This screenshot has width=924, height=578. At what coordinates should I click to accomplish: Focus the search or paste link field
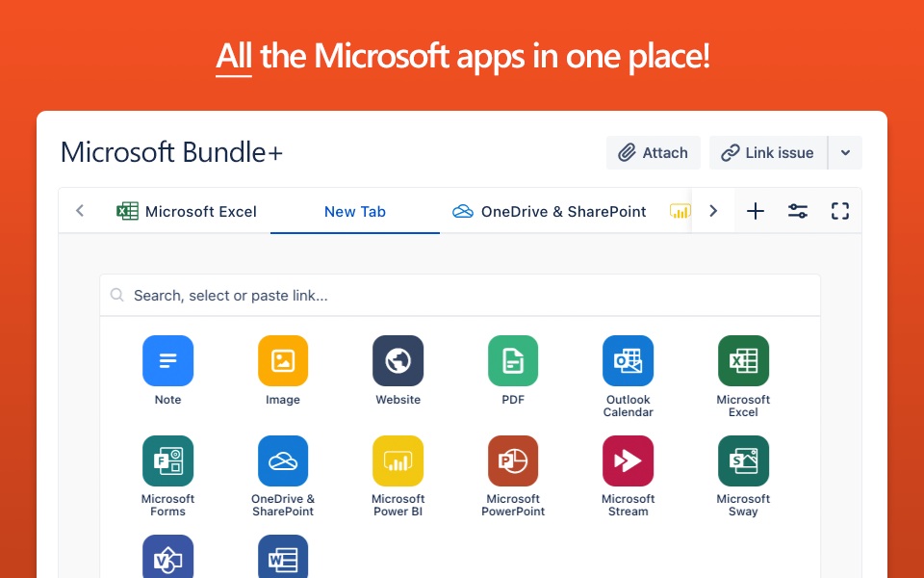click(460, 295)
